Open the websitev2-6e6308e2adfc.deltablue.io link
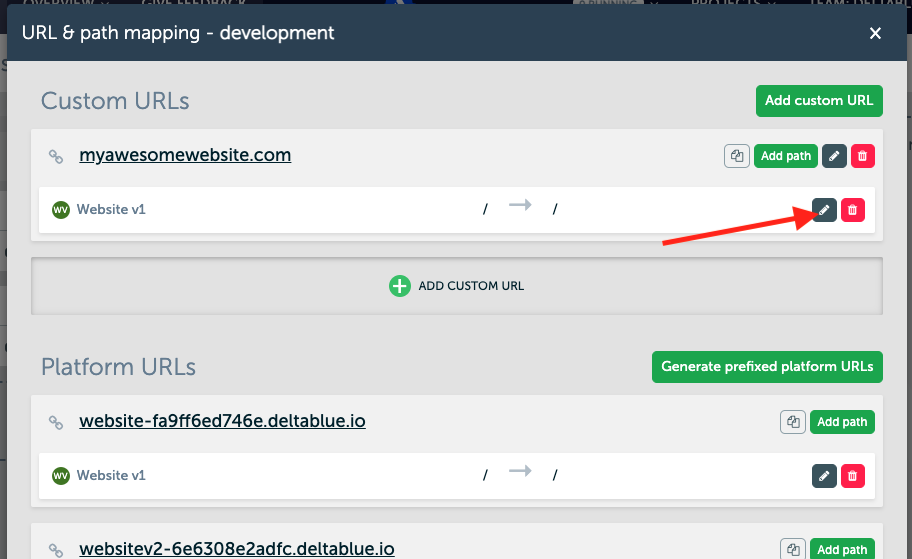Screen dimensions: 912x559 [x=236, y=549]
